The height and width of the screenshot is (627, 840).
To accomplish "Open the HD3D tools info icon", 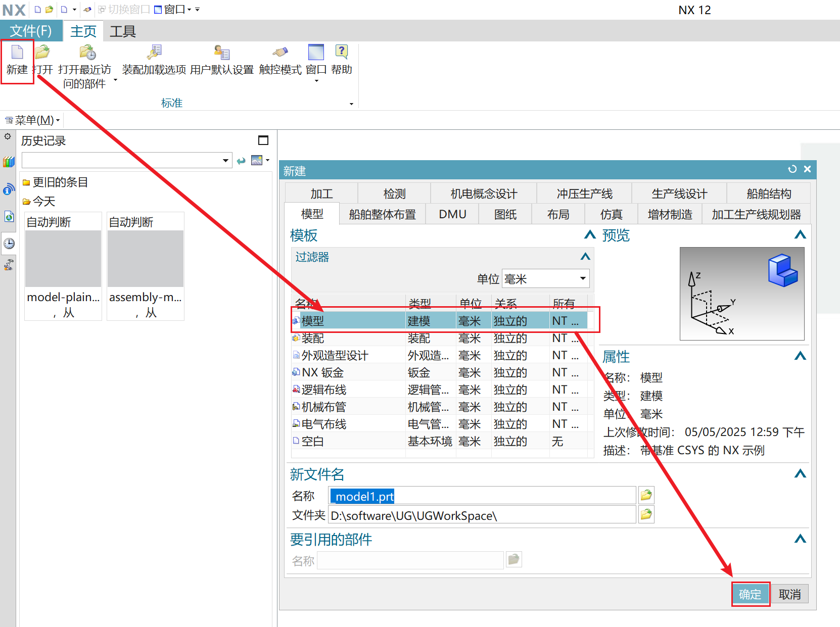I will [9, 189].
